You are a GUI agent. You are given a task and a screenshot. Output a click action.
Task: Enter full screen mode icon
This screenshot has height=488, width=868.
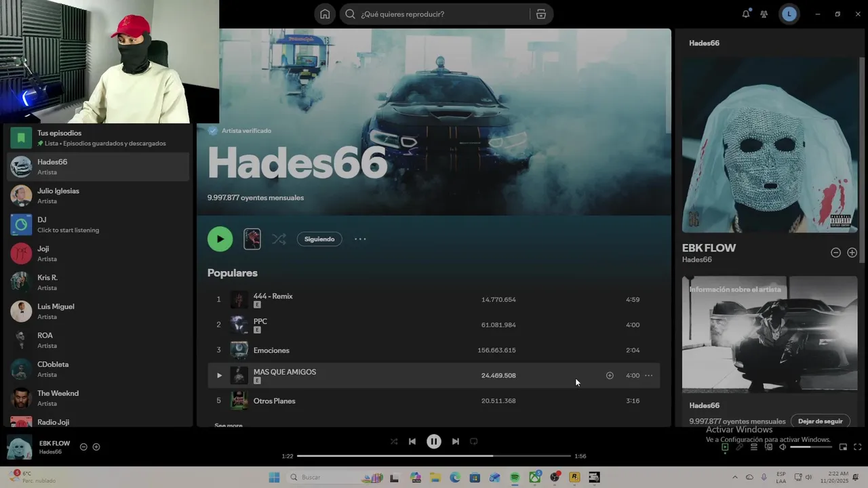point(857,447)
